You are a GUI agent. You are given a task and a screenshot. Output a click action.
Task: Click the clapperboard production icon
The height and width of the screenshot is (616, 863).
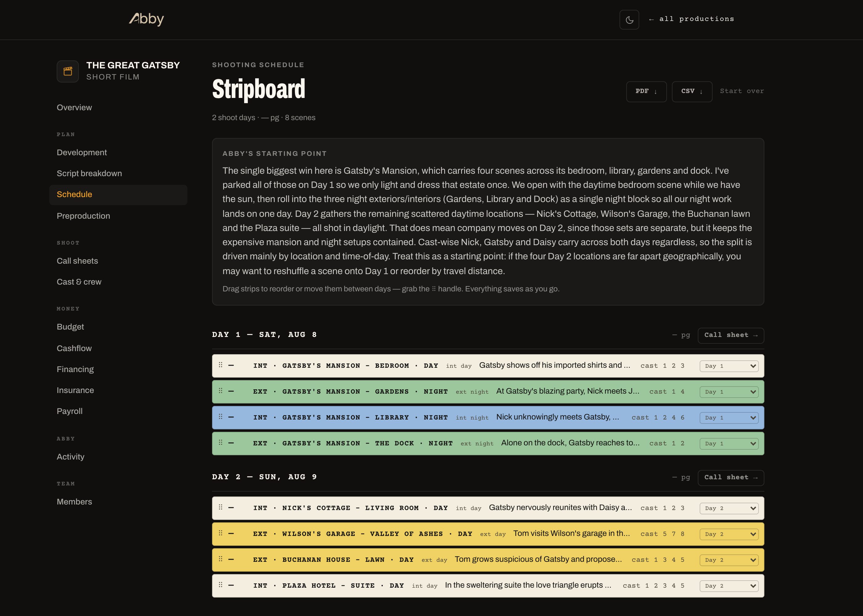[x=68, y=71]
